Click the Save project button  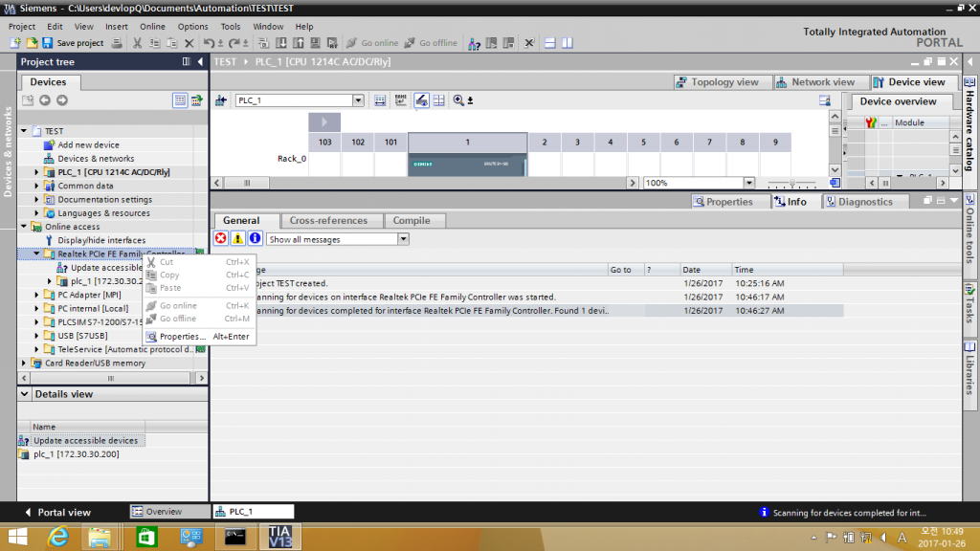[x=73, y=43]
